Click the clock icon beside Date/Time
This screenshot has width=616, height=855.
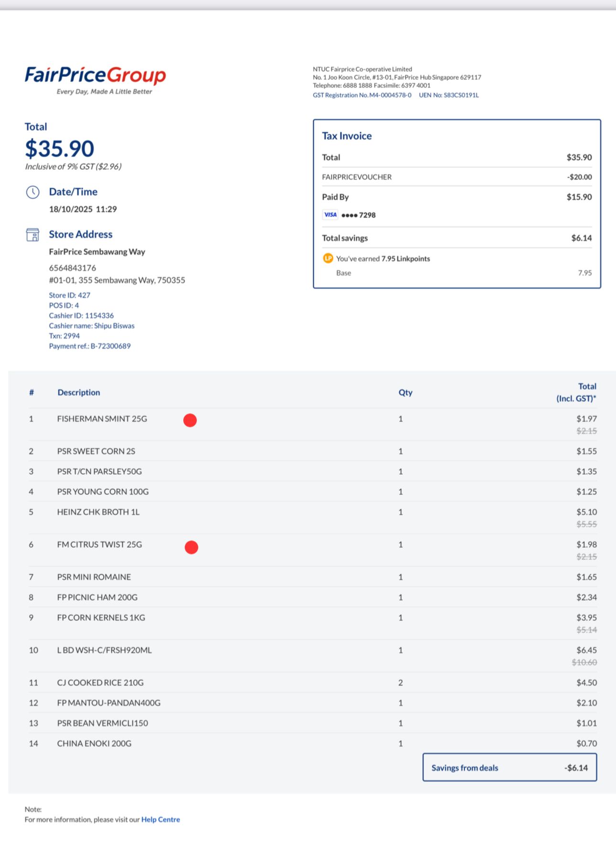pyautogui.click(x=32, y=192)
